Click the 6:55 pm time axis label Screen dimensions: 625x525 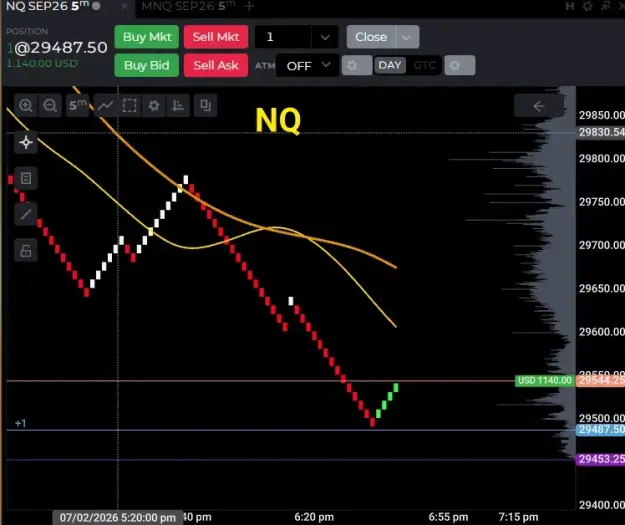(x=448, y=517)
